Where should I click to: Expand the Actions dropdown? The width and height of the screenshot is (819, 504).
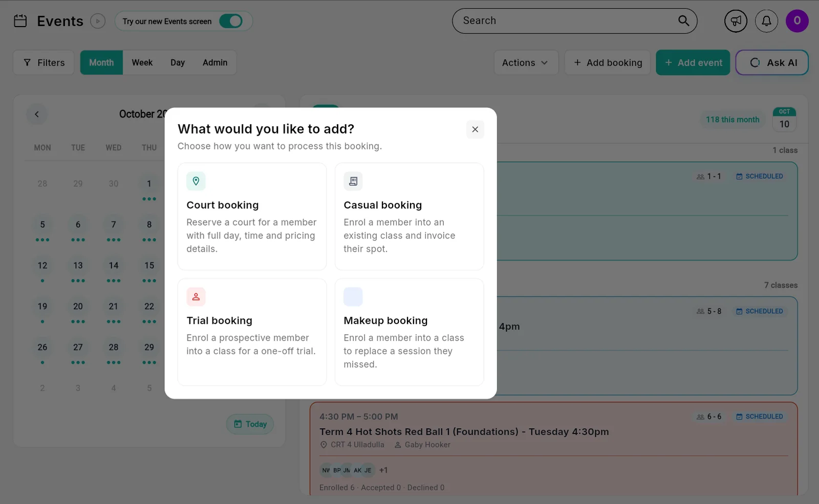click(x=526, y=62)
